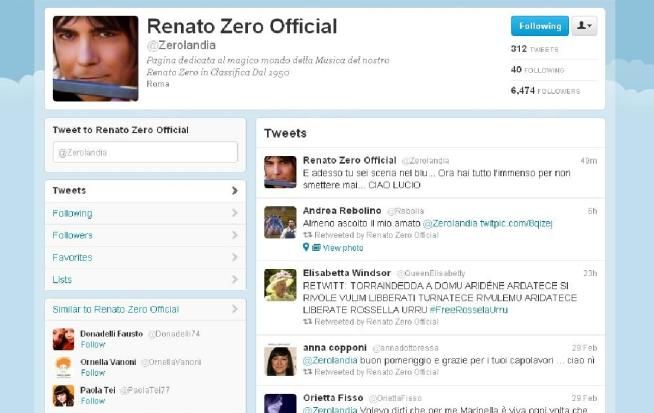Open the 5h timestamp on Andrea Rebolino's tweet
The image size is (654, 413).
click(x=592, y=211)
